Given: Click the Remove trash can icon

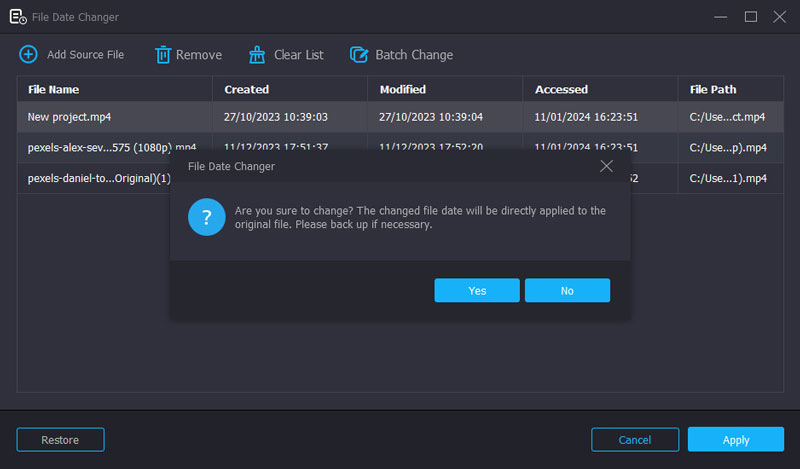Looking at the screenshot, I should point(163,55).
